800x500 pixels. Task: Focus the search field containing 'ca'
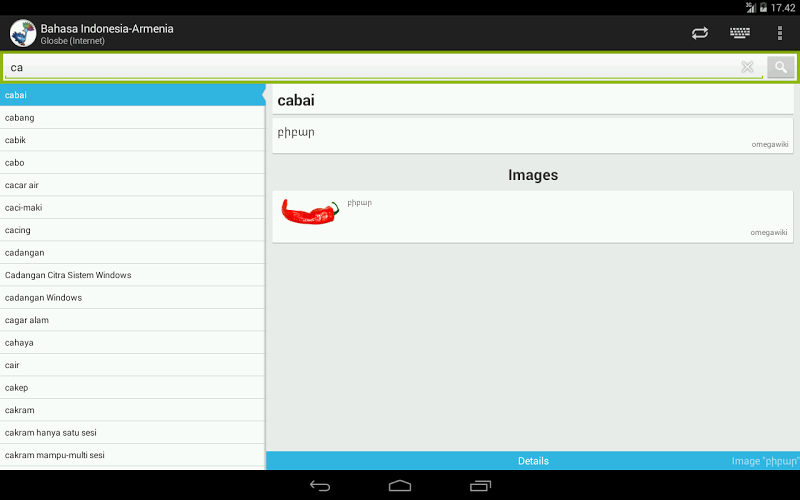(x=372, y=67)
